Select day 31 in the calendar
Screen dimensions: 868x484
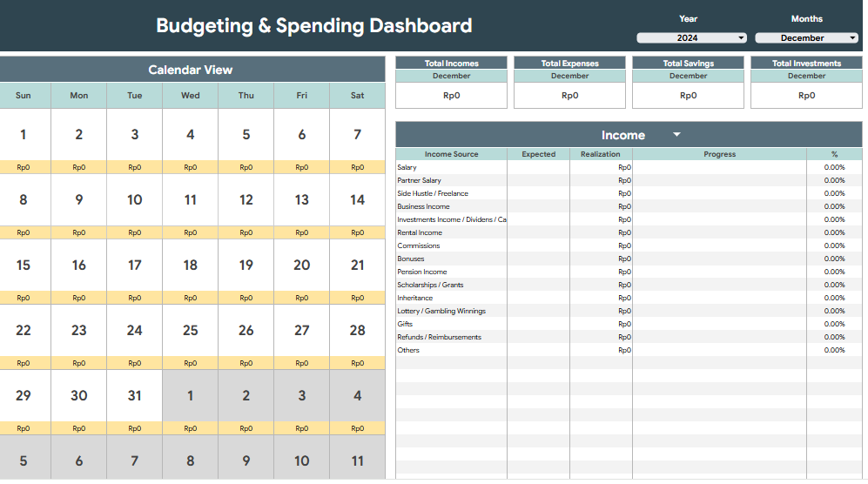click(134, 396)
